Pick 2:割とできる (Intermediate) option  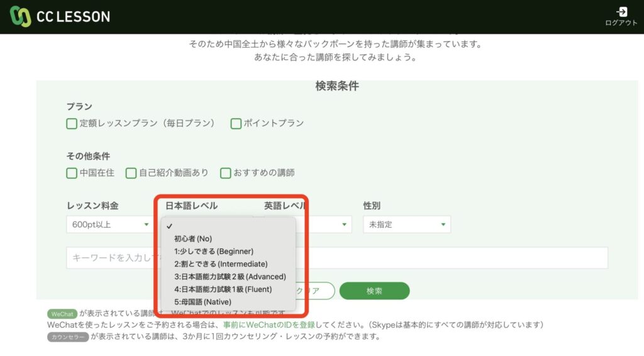point(221,264)
